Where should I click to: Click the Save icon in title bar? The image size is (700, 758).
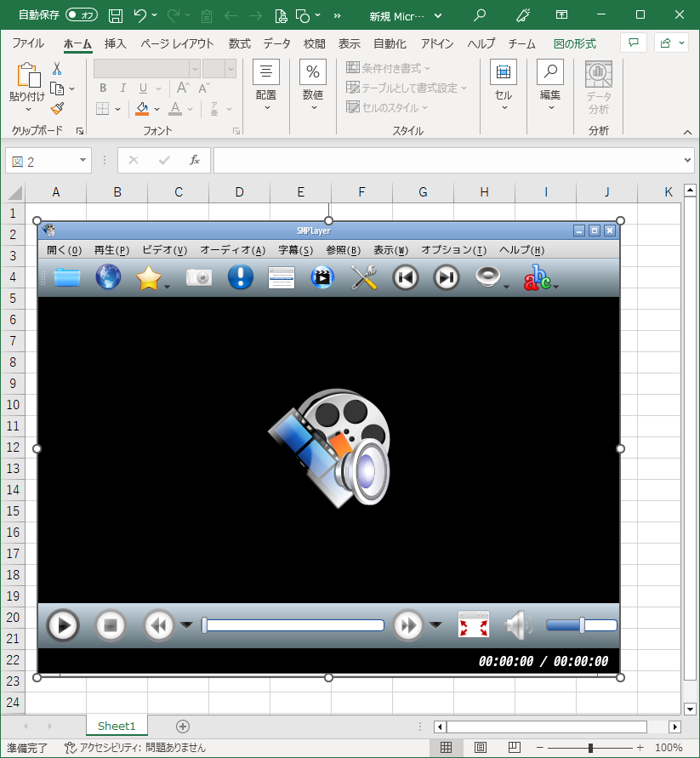(116, 16)
